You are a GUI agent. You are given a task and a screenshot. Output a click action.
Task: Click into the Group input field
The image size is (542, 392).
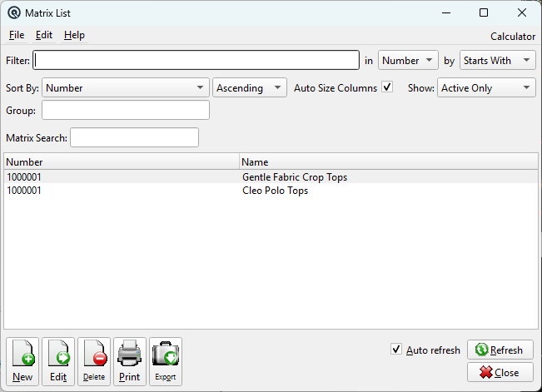pos(126,110)
